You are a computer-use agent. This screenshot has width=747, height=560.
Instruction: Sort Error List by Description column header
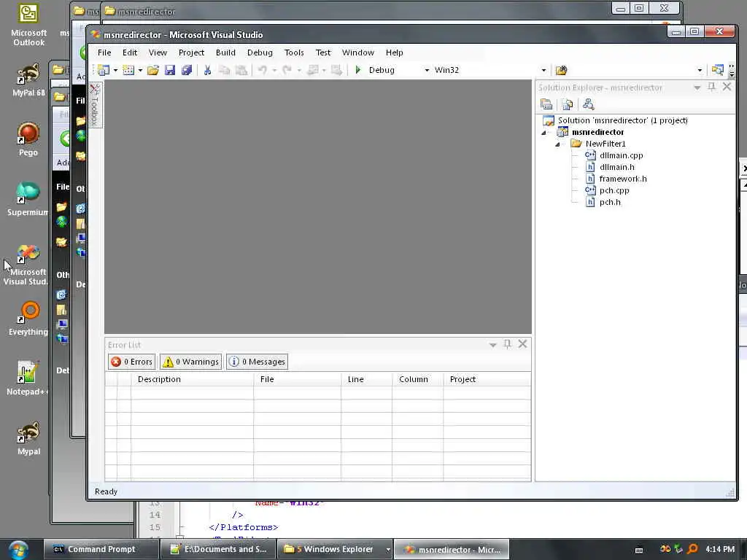pyautogui.click(x=192, y=379)
